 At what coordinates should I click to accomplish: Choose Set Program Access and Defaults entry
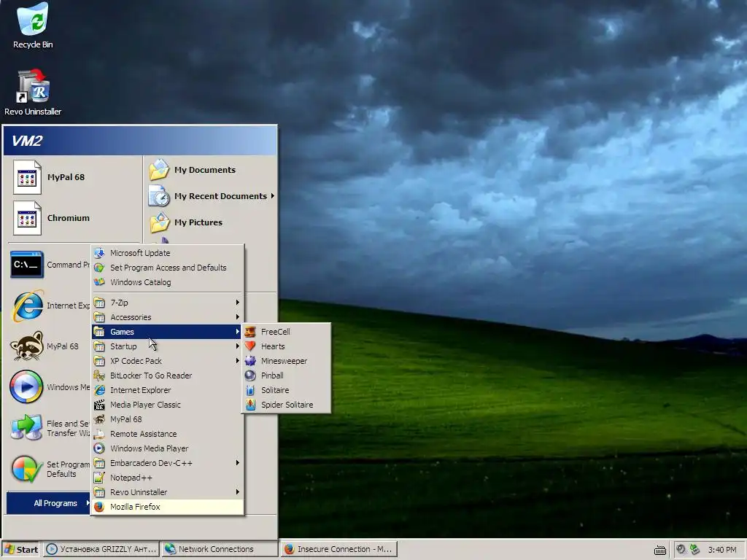(168, 268)
